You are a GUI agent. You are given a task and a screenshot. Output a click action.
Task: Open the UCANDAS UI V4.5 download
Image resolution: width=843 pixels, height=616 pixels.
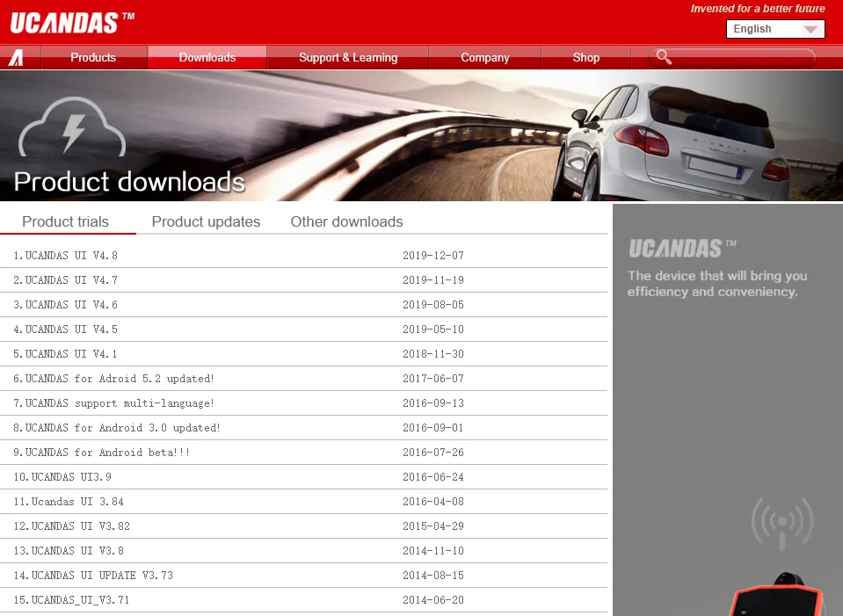(x=66, y=330)
